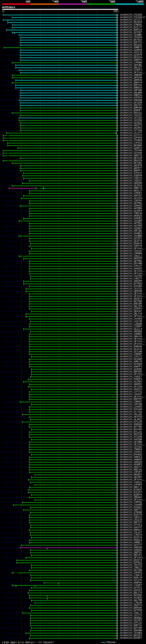This screenshot has height=644, width=146.
Task: Click hit label UniRef100_C6SWN0
Action: 131,35
